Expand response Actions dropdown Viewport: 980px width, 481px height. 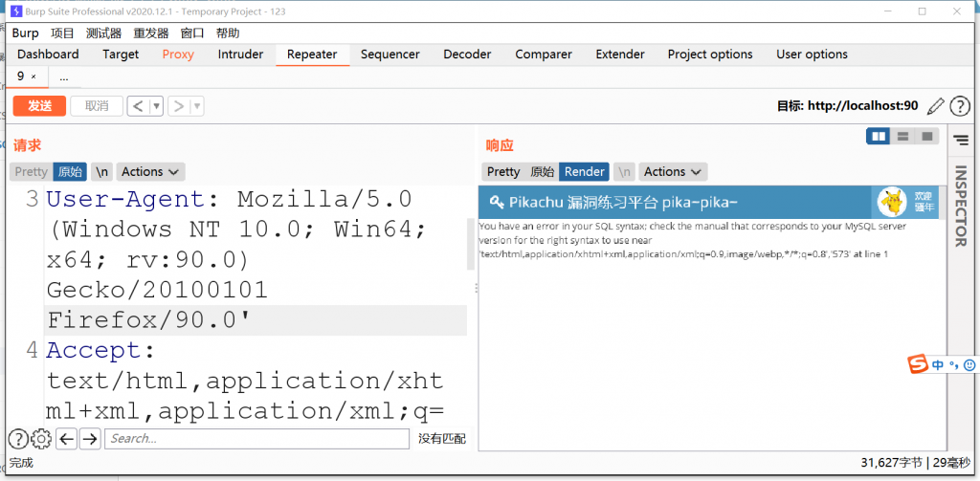pyautogui.click(x=673, y=172)
